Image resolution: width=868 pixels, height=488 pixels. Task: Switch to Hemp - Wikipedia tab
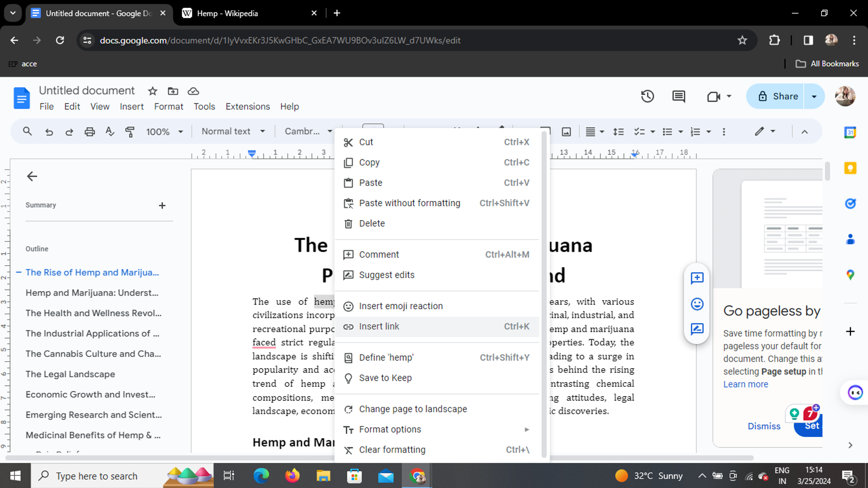(250, 13)
